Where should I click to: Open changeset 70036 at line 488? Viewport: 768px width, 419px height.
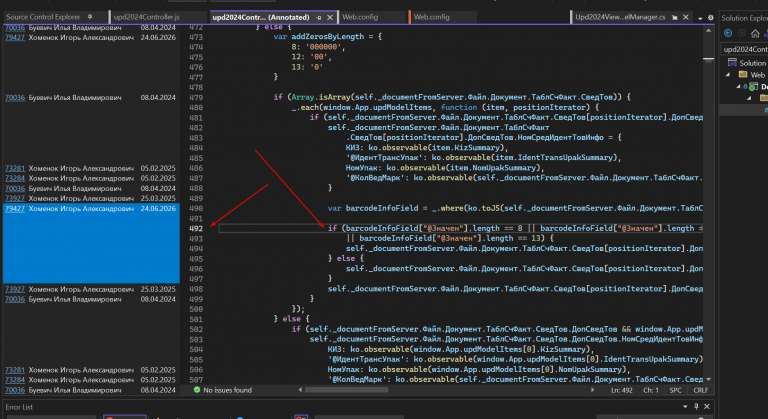15,188
